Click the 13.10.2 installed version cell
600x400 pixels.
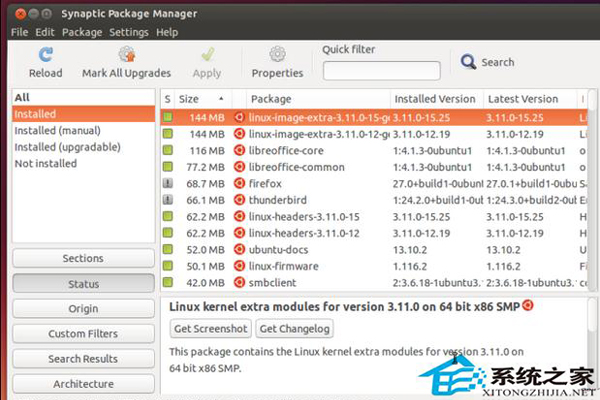[410, 250]
